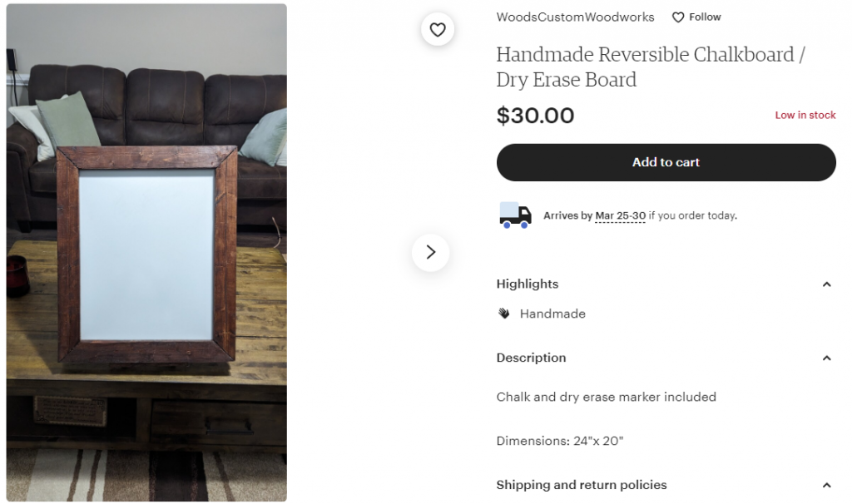Open the chalkboard product photo
The width and height of the screenshot is (852, 504).
(x=143, y=252)
